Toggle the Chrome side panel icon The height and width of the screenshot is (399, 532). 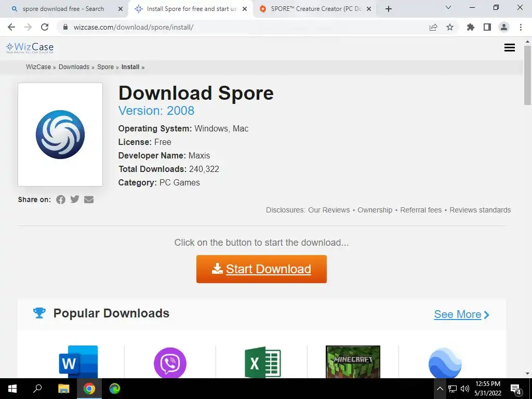pyautogui.click(x=487, y=27)
